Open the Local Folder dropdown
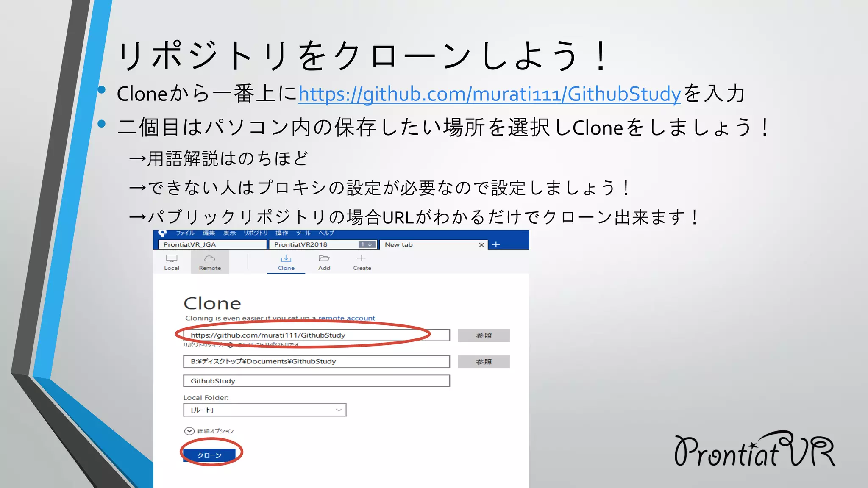The width and height of the screenshot is (868, 488). pos(265,410)
